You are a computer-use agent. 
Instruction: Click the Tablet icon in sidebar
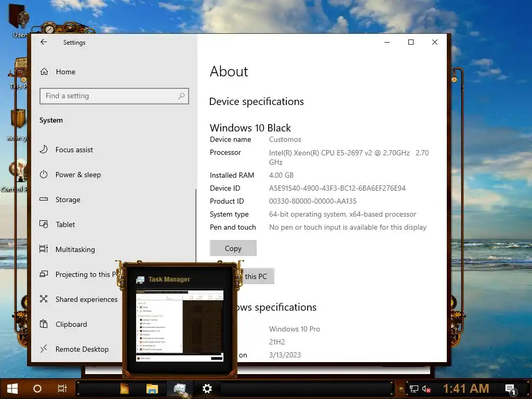(44, 224)
